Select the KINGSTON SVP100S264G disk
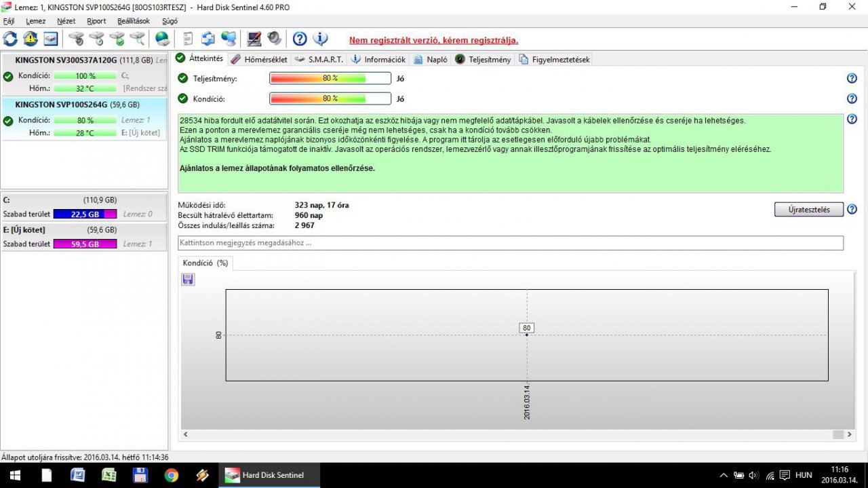This screenshot has width=868, height=488. pos(84,119)
